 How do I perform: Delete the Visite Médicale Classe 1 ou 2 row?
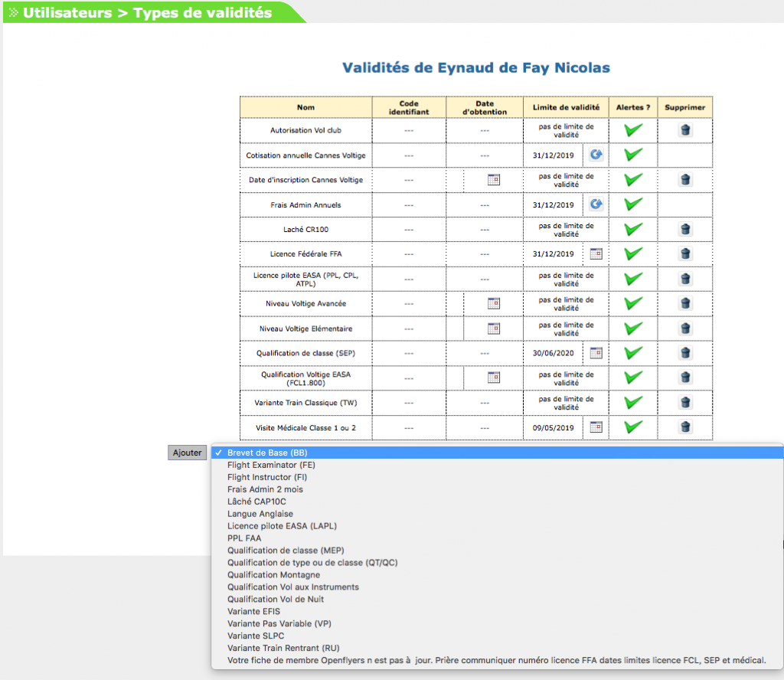tap(685, 427)
